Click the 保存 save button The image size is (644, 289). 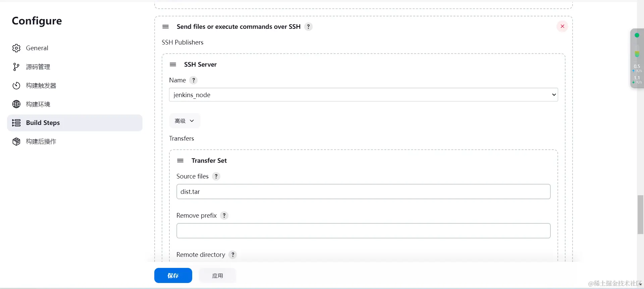pyautogui.click(x=173, y=276)
